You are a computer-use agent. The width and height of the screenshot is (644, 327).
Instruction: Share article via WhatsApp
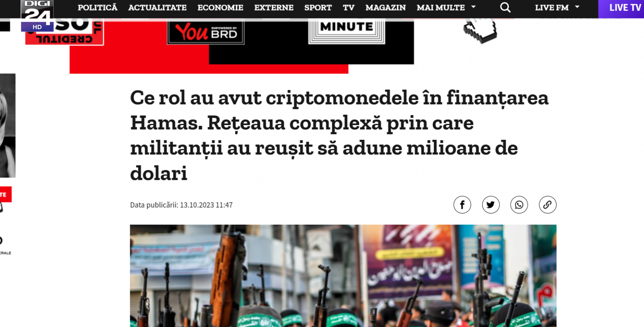click(x=519, y=205)
